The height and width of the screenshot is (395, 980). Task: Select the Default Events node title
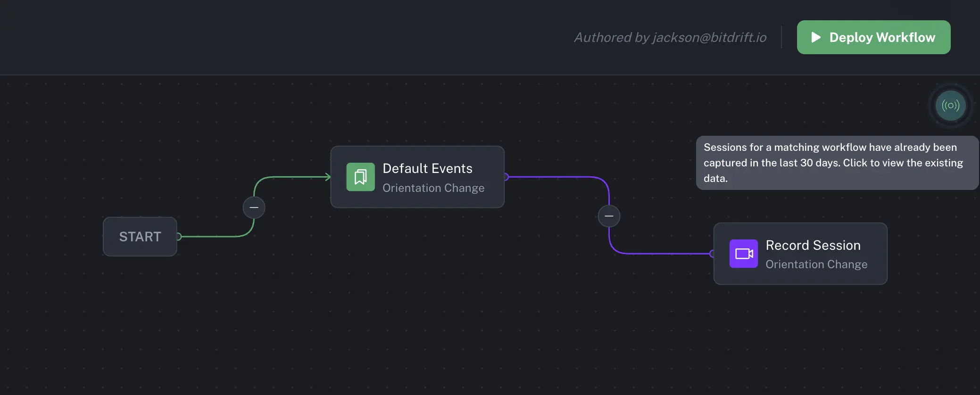pos(427,168)
